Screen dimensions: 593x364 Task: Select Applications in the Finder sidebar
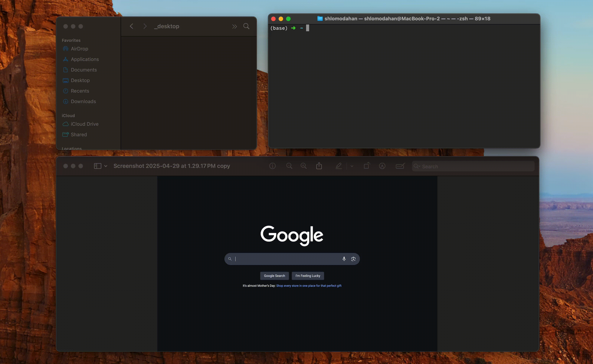point(85,59)
